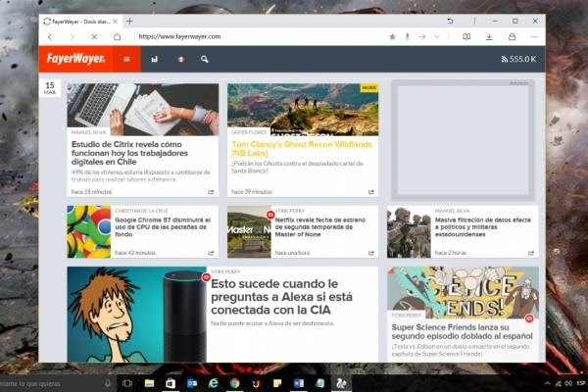
Task: Close the FayerWayer tab
Action: (x=116, y=22)
